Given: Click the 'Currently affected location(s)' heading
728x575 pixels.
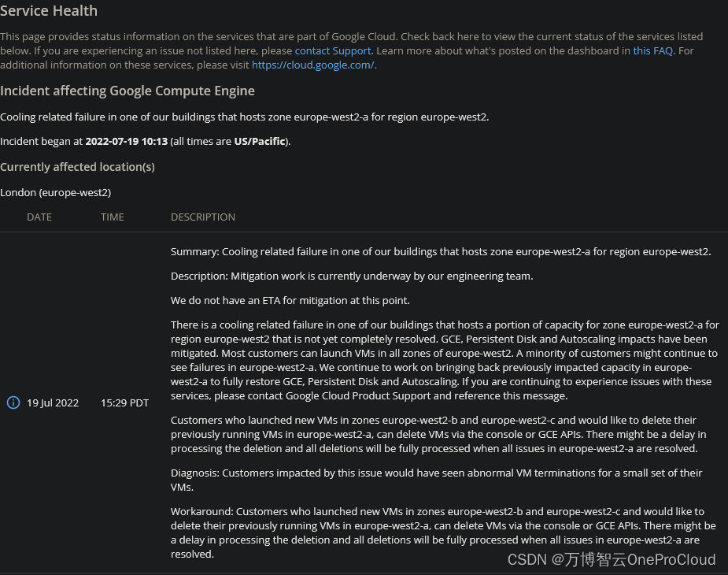Looking at the screenshot, I should tap(77, 167).
